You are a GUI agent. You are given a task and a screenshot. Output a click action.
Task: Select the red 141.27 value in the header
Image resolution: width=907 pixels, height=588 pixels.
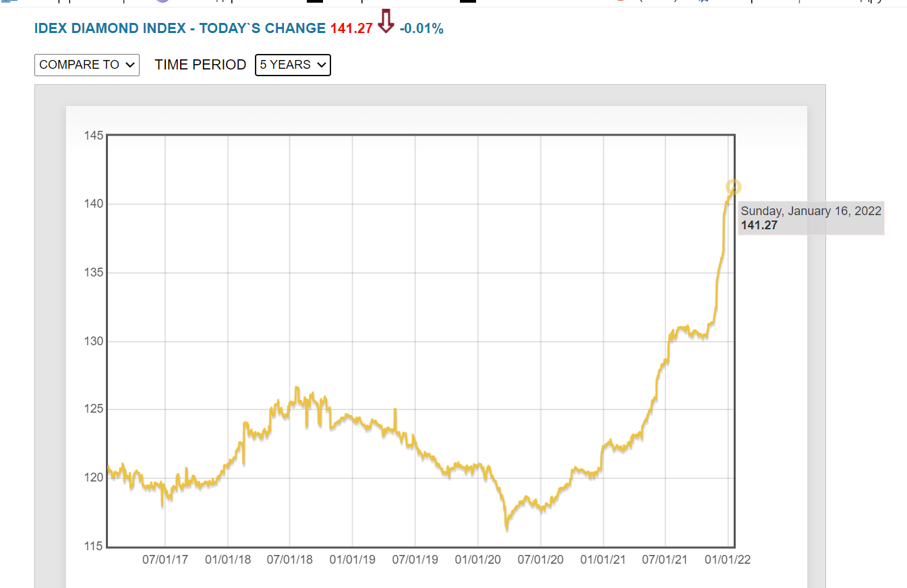click(351, 28)
